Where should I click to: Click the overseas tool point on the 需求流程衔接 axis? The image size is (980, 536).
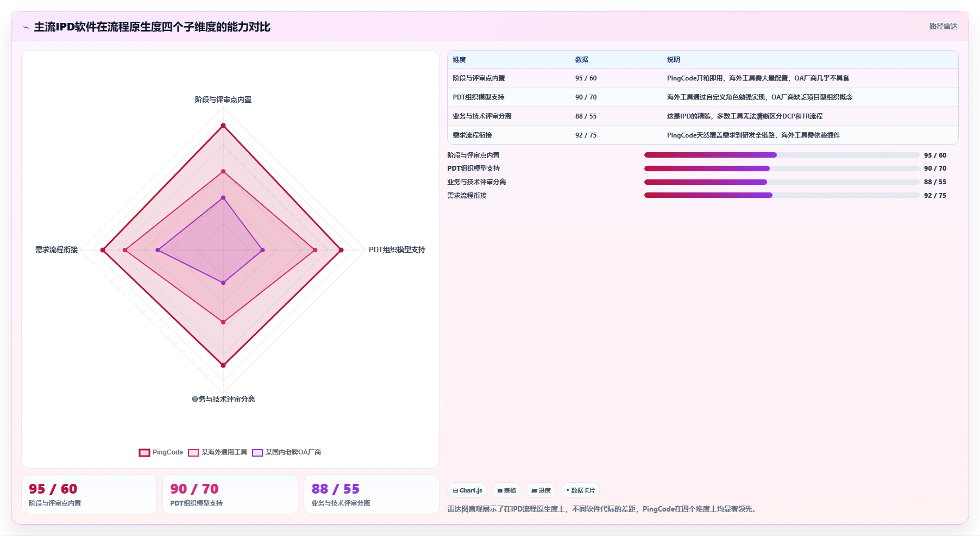click(x=125, y=250)
